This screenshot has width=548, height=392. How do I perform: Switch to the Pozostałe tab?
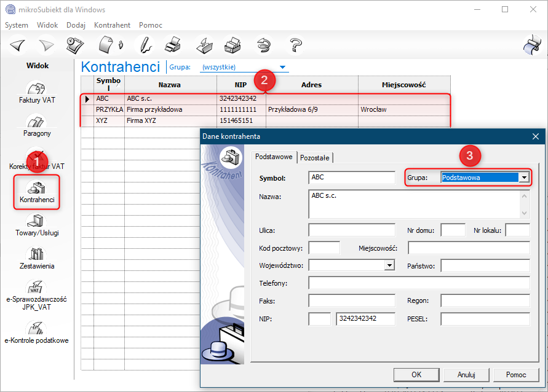tap(314, 158)
